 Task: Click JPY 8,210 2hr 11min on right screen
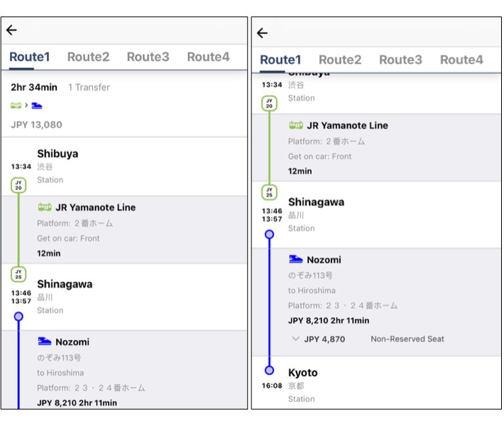[x=329, y=320]
